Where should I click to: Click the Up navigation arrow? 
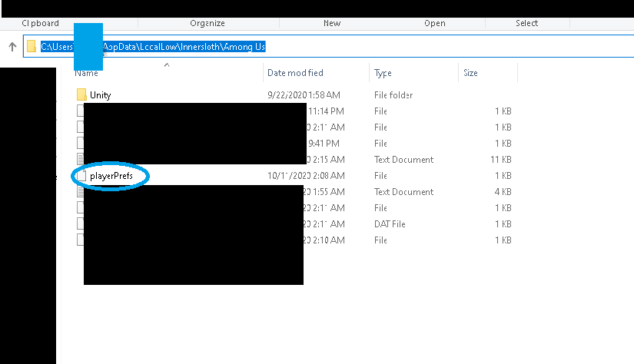click(x=12, y=47)
